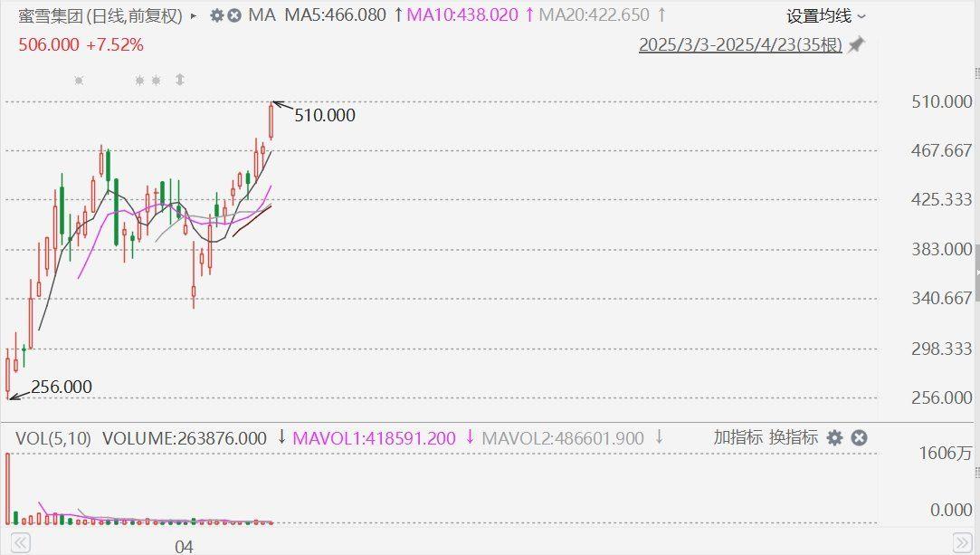Click the blue slider handle on right edge
The width and height of the screenshot is (980, 555).
click(976, 272)
